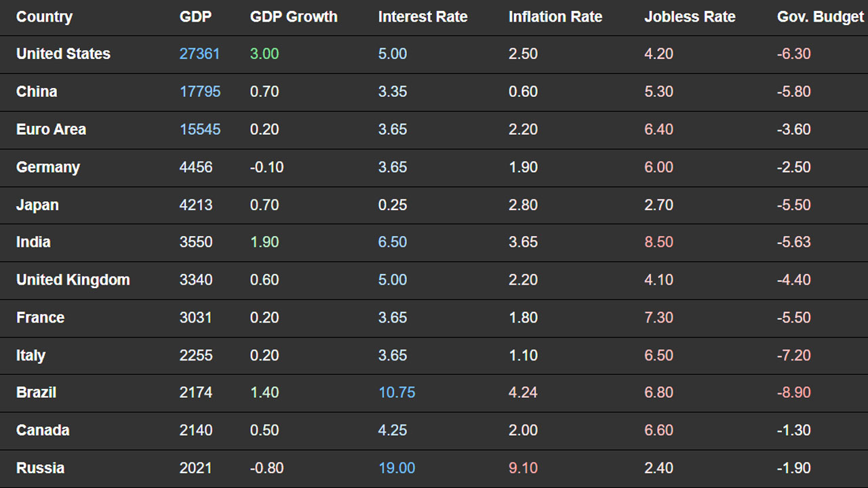Click Canada government budget -1.30
This screenshot has width=868, height=488.
(x=794, y=430)
